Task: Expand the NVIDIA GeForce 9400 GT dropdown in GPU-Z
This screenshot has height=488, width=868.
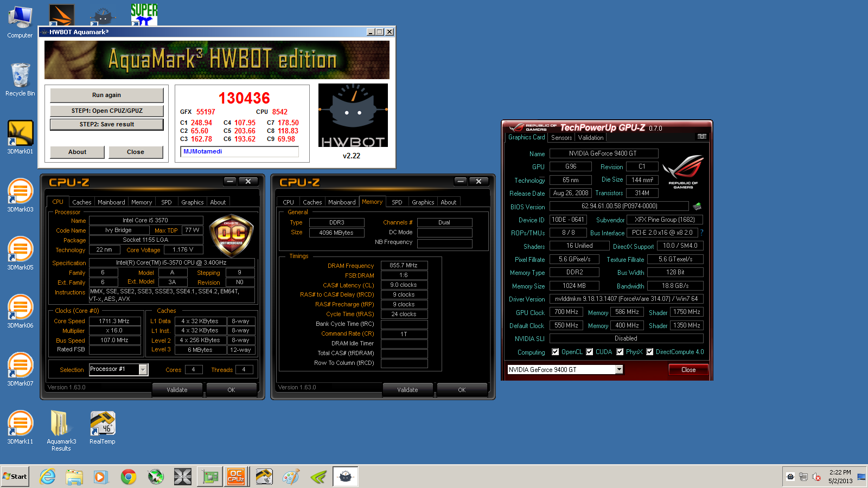Action: click(619, 370)
